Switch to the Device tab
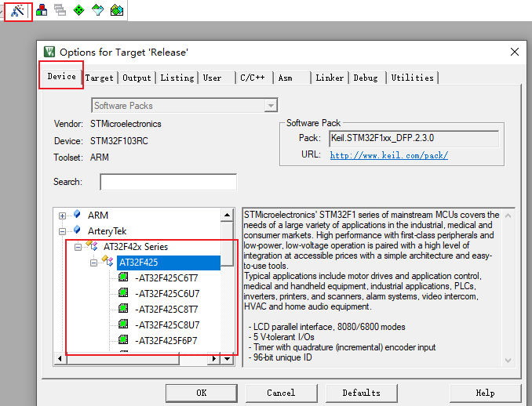The image size is (532, 406). click(x=61, y=76)
